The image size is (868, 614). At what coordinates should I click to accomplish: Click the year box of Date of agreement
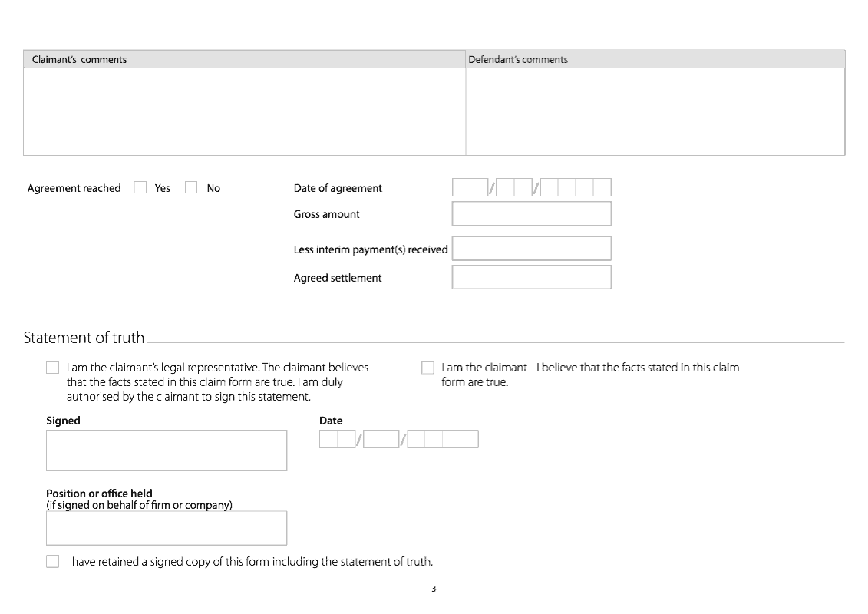[x=576, y=187]
